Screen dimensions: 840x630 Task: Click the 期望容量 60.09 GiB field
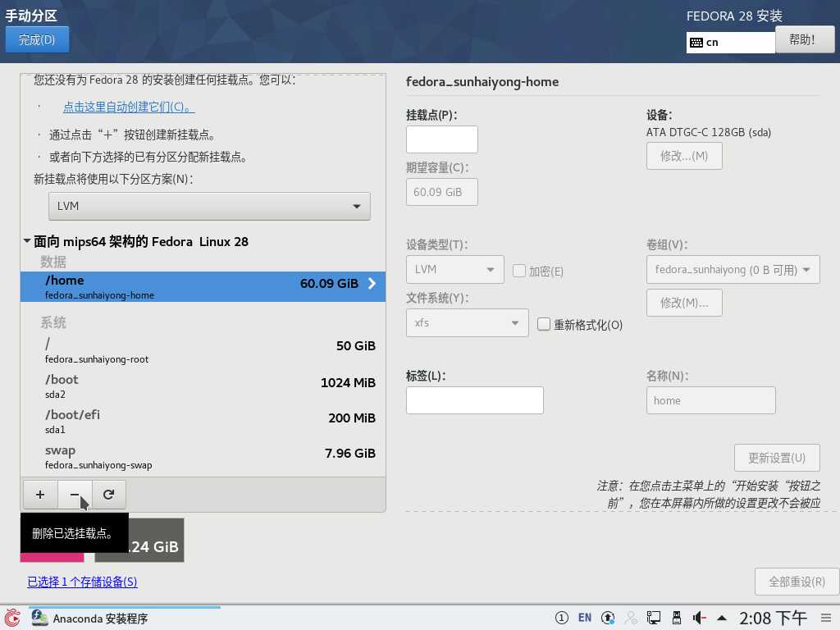tap(442, 192)
